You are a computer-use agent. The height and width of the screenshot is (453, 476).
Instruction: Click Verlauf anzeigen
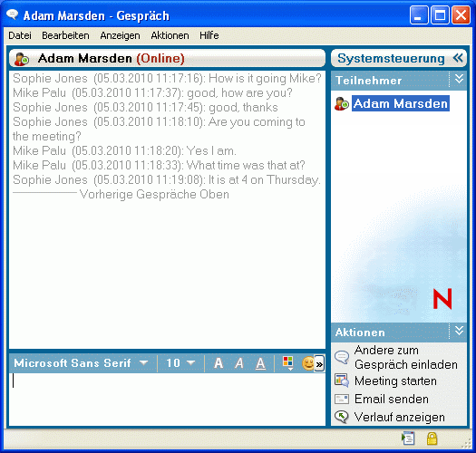tap(400, 417)
